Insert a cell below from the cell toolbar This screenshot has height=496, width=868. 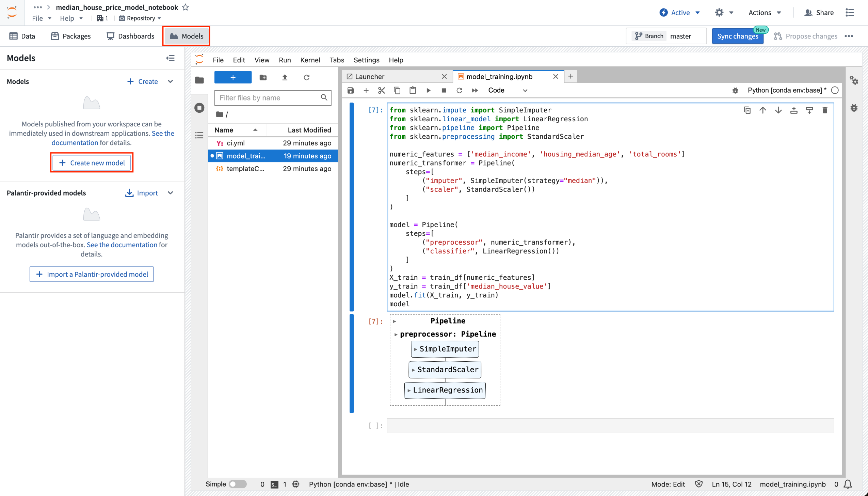coord(809,110)
